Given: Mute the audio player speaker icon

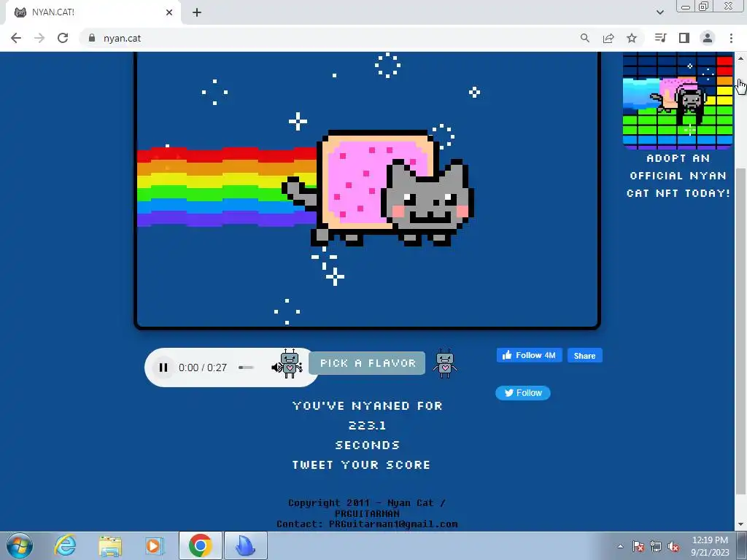Looking at the screenshot, I should click(276, 367).
